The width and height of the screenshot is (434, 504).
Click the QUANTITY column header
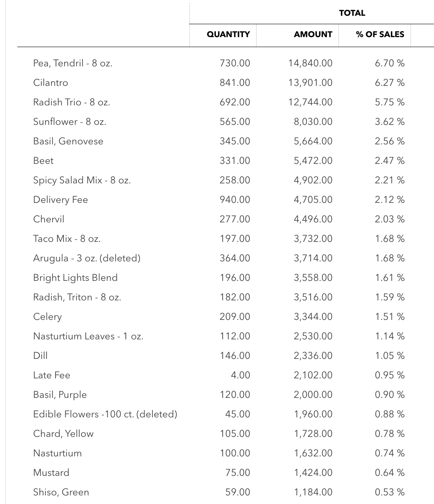(x=228, y=34)
